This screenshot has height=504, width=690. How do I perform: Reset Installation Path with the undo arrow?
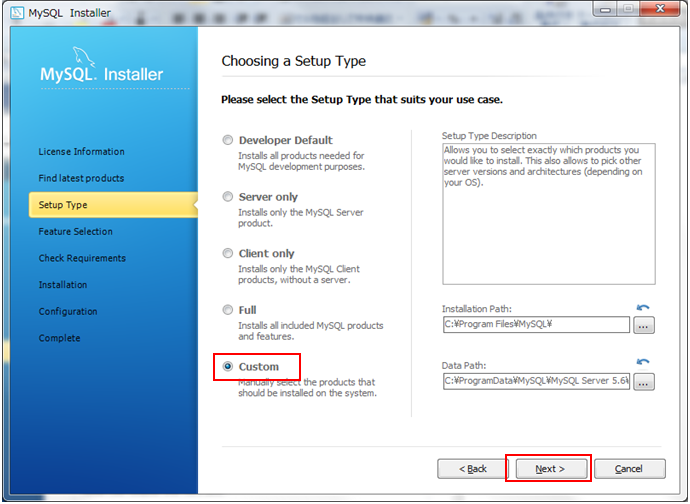pyautogui.click(x=643, y=308)
